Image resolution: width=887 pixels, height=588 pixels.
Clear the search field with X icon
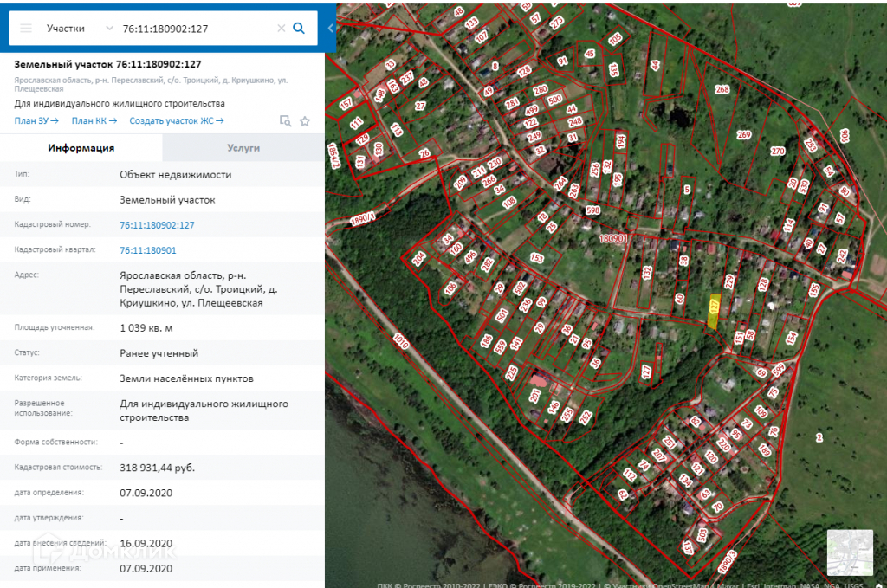(x=282, y=29)
